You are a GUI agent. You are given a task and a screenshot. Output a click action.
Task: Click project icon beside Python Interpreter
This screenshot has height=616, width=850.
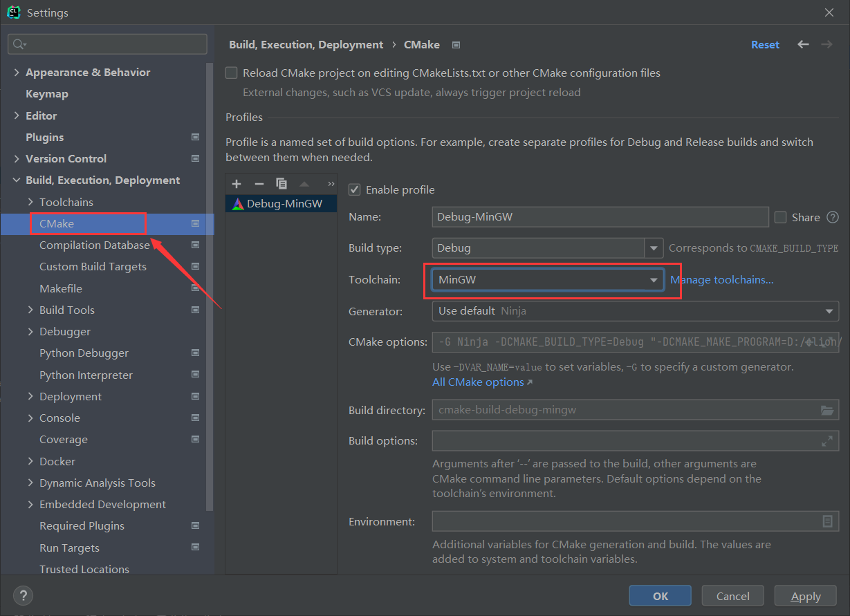click(x=196, y=375)
